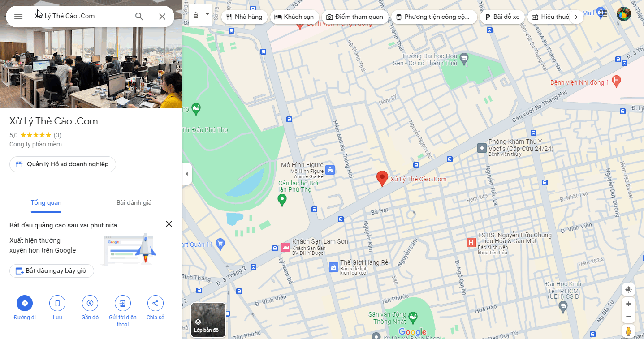This screenshot has height=339, width=644.
Task: Click the Chia sẻ share icon
Action: [x=156, y=303]
